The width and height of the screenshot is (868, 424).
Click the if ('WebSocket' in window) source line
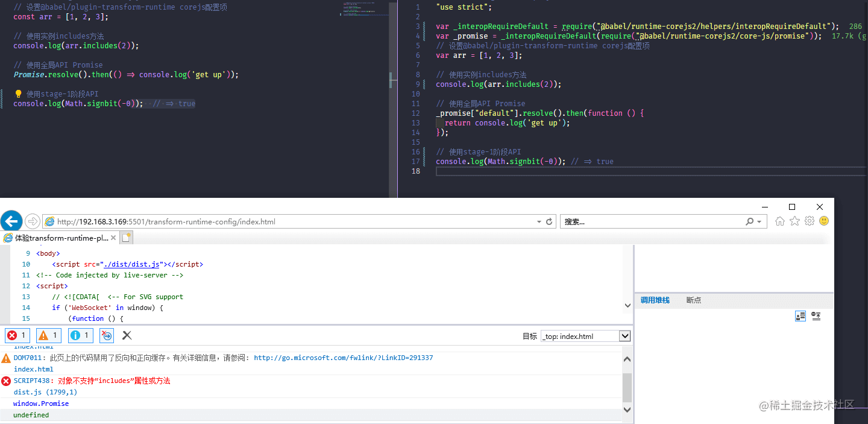[108, 308]
